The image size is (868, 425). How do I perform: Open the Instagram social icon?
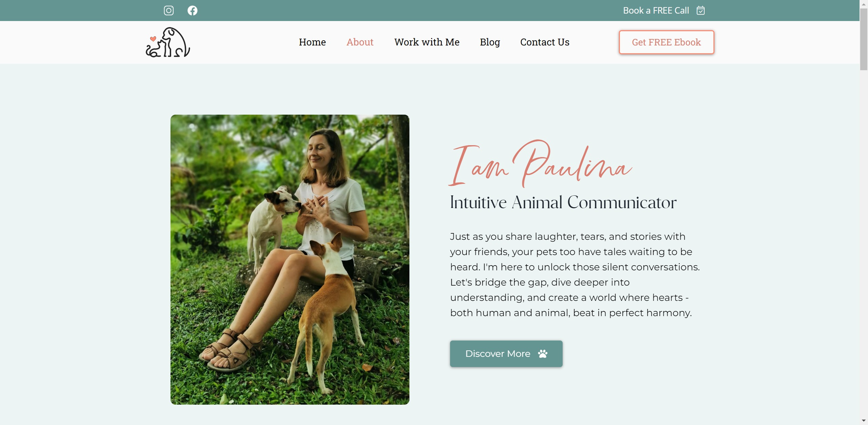pyautogui.click(x=168, y=11)
